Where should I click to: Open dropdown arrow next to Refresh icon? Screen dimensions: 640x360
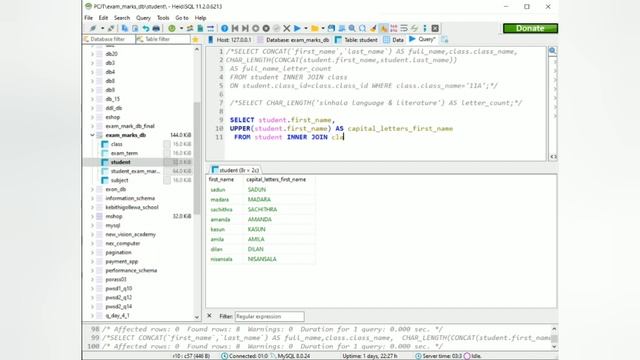point(181,28)
